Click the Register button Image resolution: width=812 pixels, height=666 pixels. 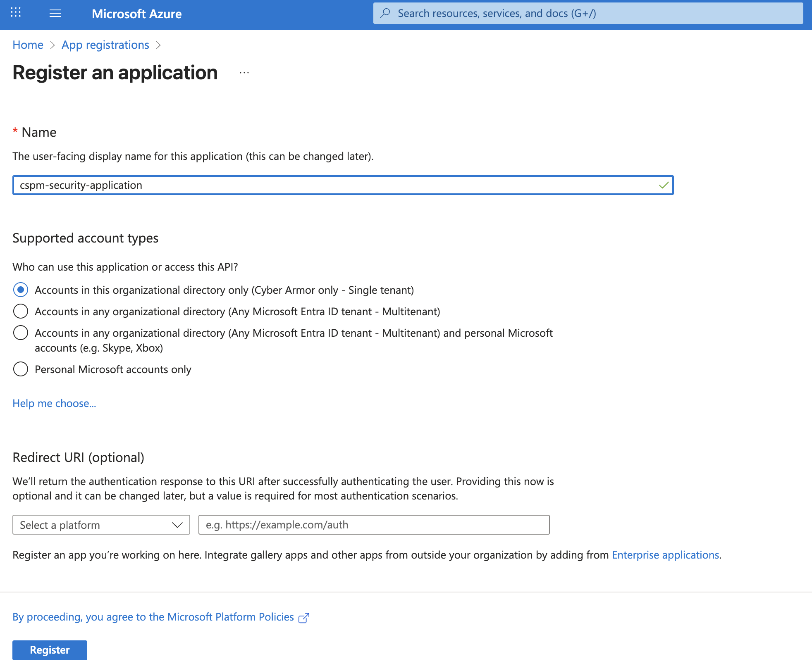pos(50,650)
